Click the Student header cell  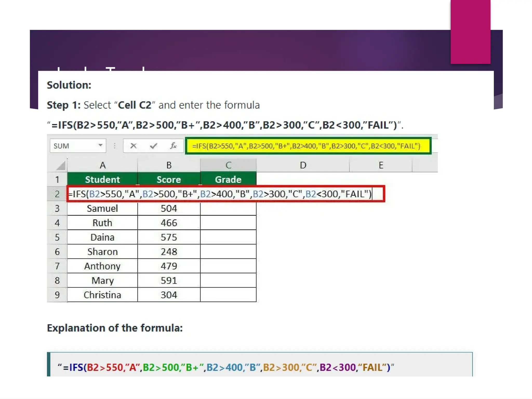click(x=102, y=179)
